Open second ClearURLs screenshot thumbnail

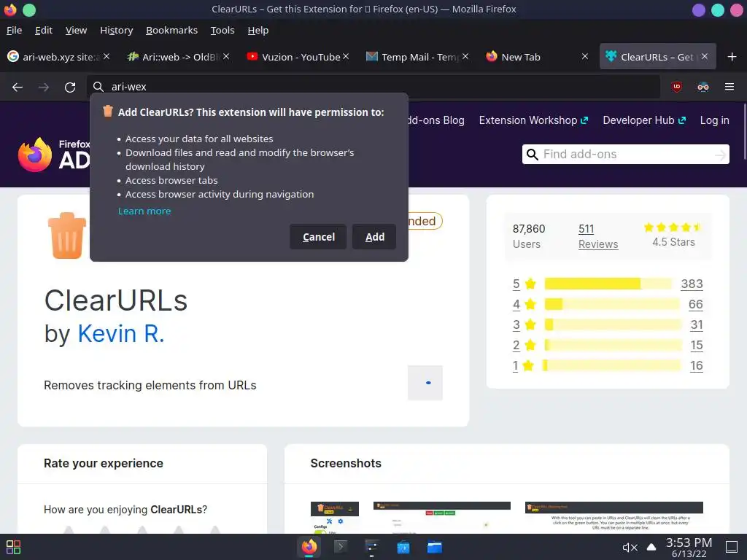tap(441, 518)
